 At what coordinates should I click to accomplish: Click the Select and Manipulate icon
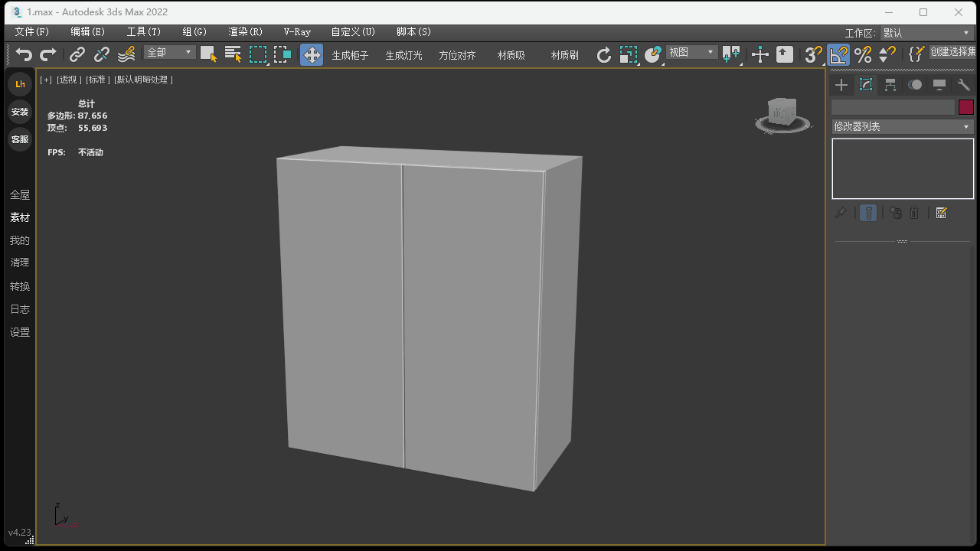pyautogui.click(x=760, y=54)
